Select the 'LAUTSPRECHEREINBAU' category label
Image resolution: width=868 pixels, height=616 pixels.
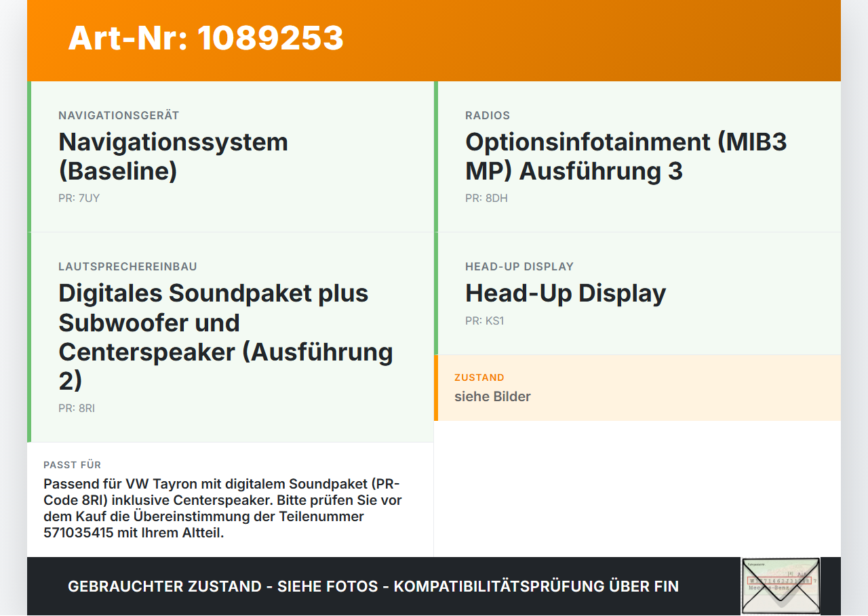[127, 266]
